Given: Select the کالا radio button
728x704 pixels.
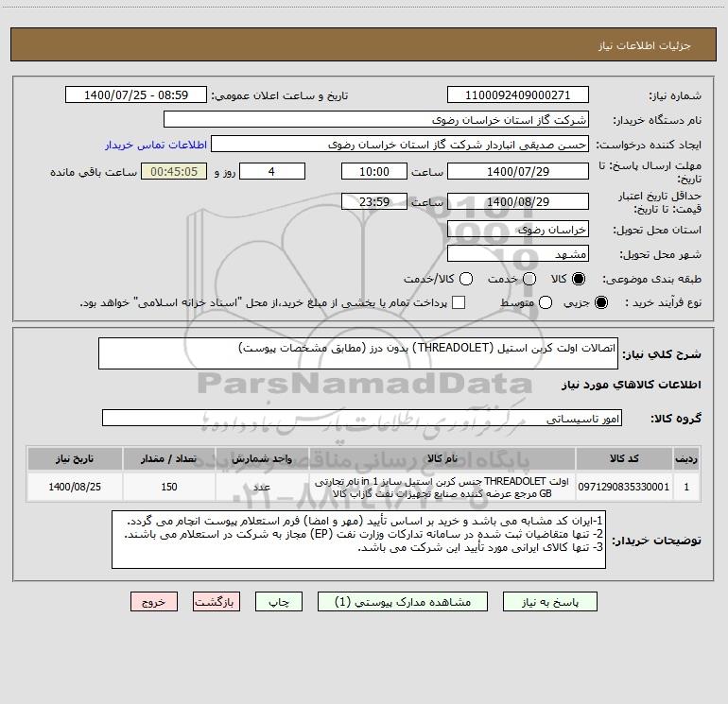Looking at the screenshot, I should [579, 279].
